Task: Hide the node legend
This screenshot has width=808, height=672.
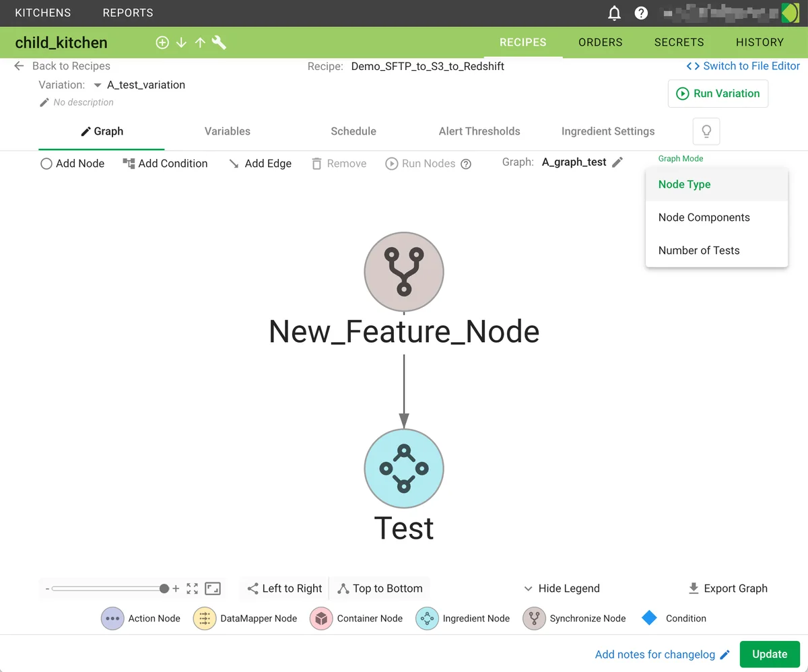Action: point(561,588)
